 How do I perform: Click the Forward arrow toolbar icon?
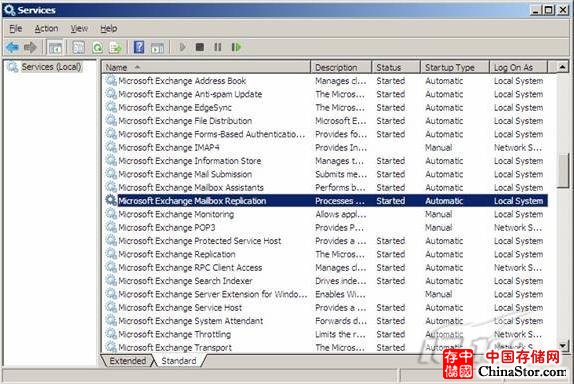(x=30, y=47)
